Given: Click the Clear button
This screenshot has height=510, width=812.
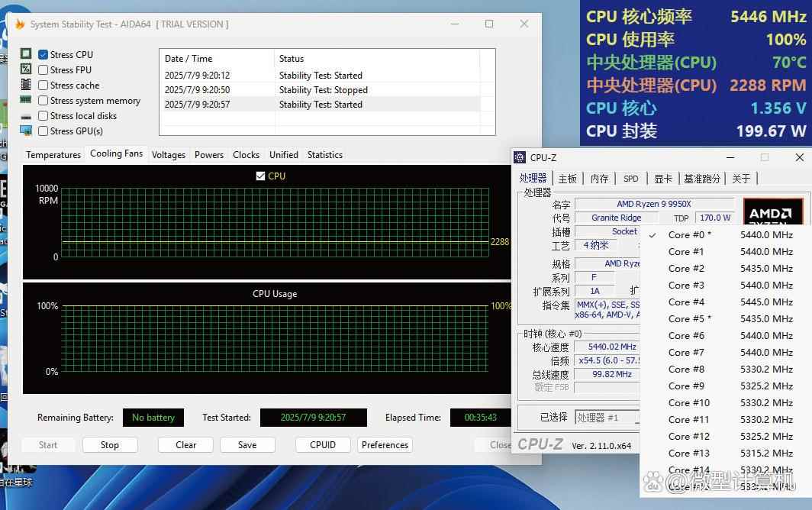Looking at the screenshot, I should pyautogui.click(x=186, y=445).
